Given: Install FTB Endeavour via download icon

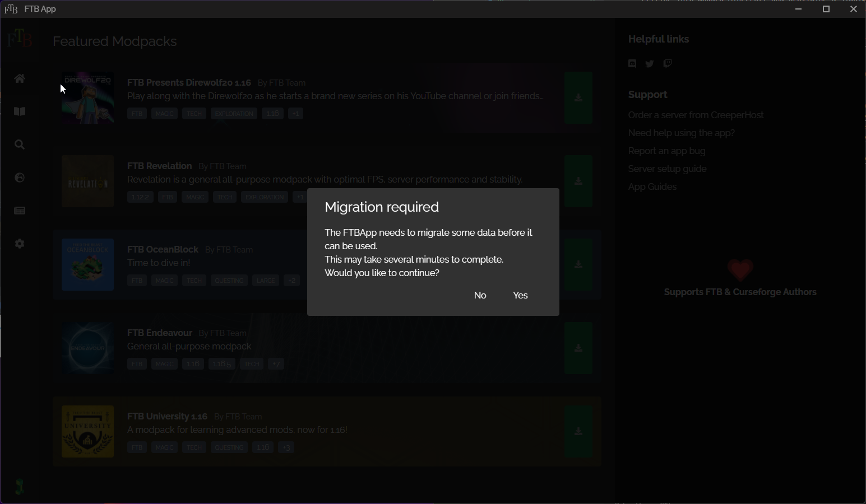Looking at the screenshot, I should click(x=579, y=348).
